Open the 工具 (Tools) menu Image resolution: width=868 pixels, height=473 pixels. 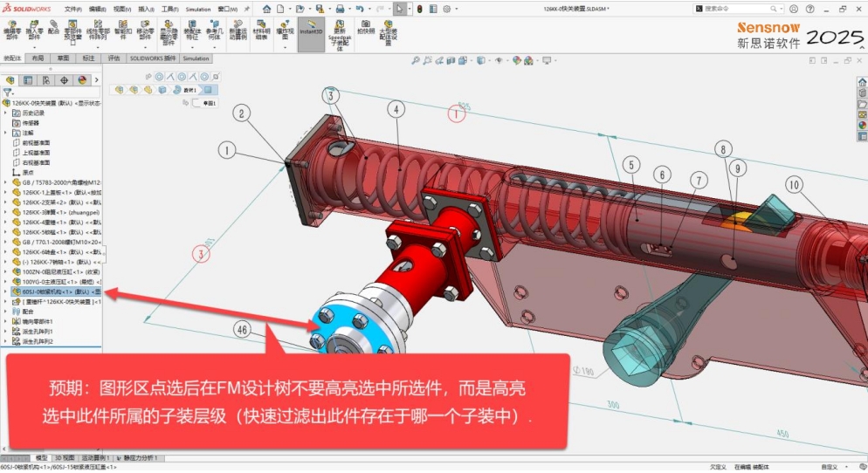(x=169, y=9)
